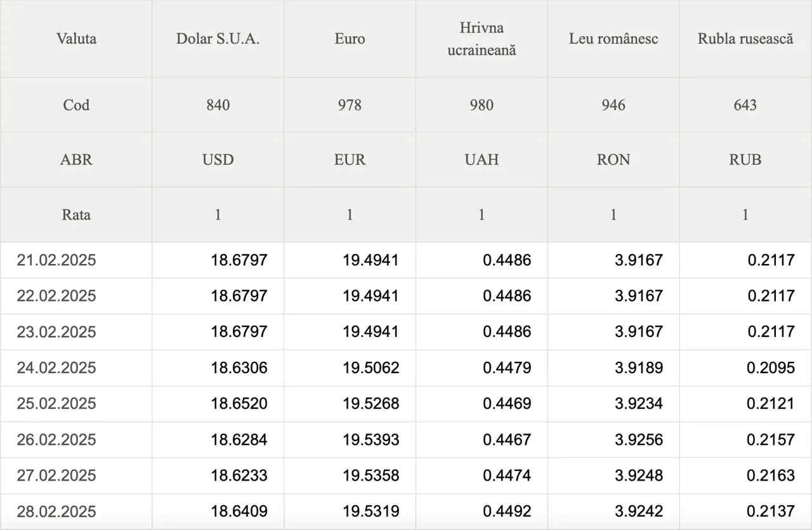The height and width of the screenshot is (530, 812).
Task: Select Euro rate 19.5393 value
Action: pos(371,439)
